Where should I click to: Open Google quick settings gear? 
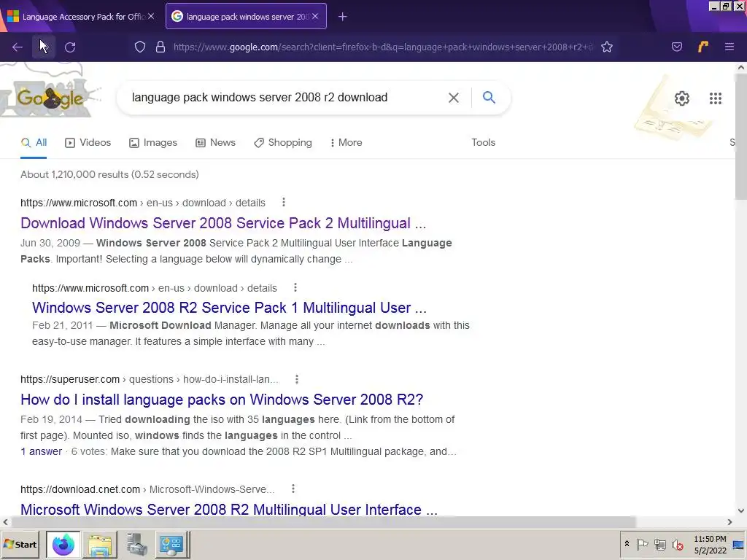pyautogui.click(x=682, y=98)
